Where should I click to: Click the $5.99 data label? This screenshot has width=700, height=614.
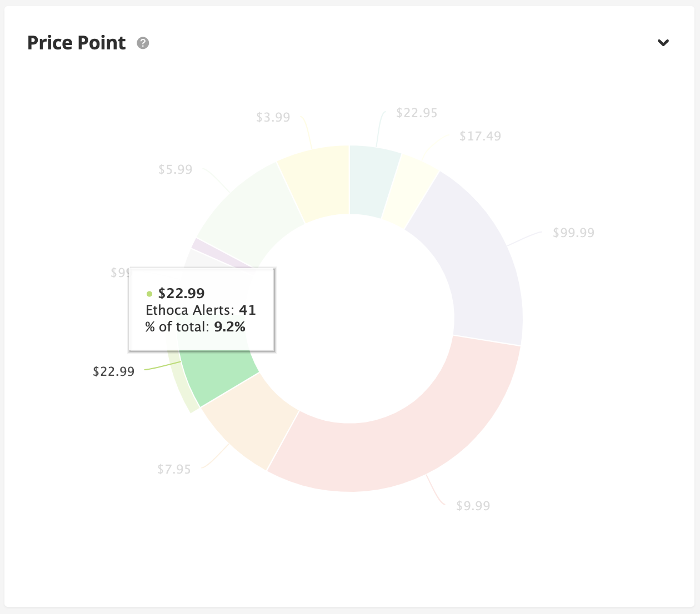pos(175,169)
